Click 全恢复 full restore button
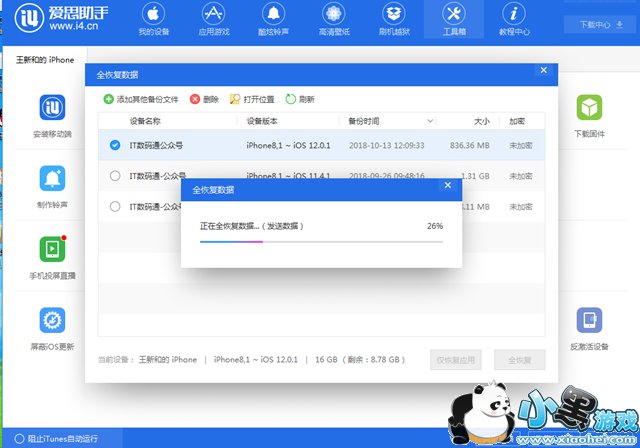 (520, 360)
